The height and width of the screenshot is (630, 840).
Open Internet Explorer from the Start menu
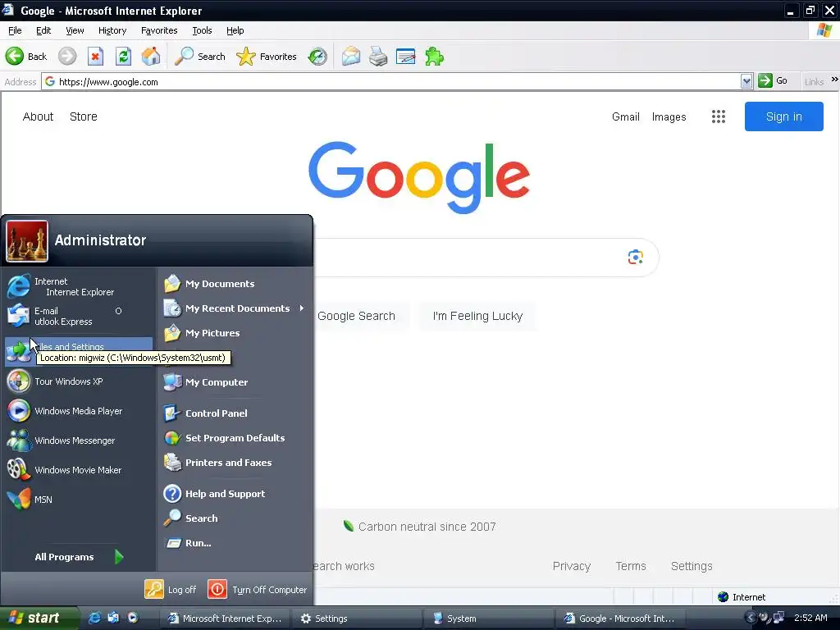pyautogui.click(x=78, y=286)
